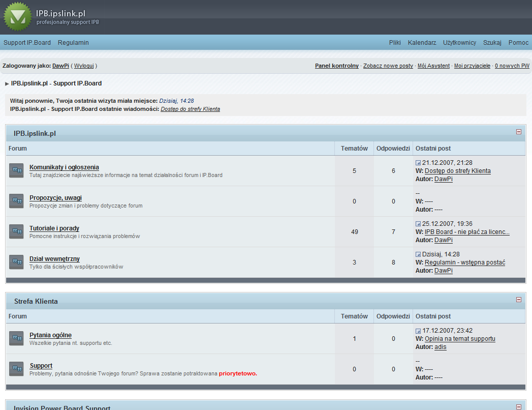Viewport: 532px width, 410px height.
Task: Open Panel kontrolny link
Action: click(x=336, y=66)
